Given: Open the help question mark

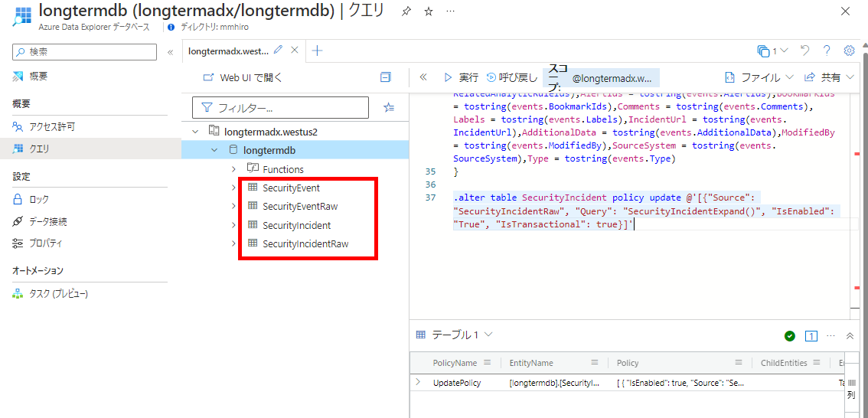Looking at the screenshot, I should click(x=827, y=51).
